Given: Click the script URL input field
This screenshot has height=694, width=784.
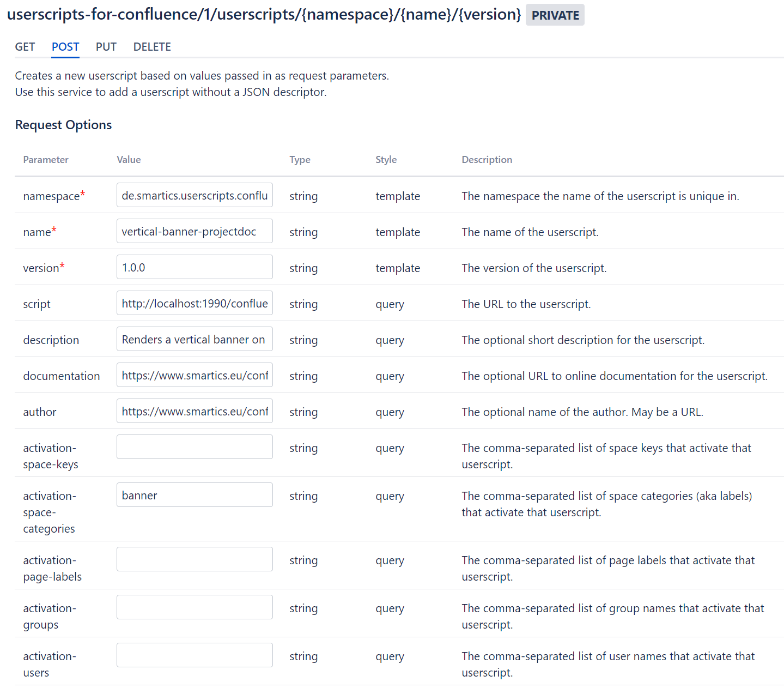Looking at the screenshot, I should 194,303.
